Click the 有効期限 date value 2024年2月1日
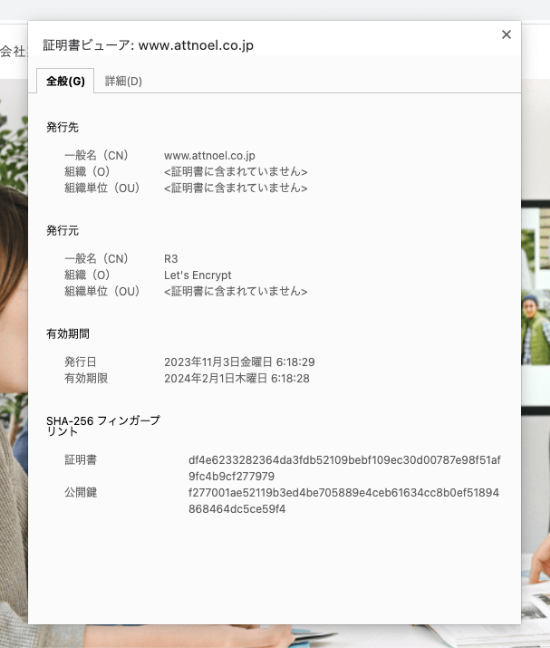This screenshot has height=648, width=550. [x=237, y=379]
